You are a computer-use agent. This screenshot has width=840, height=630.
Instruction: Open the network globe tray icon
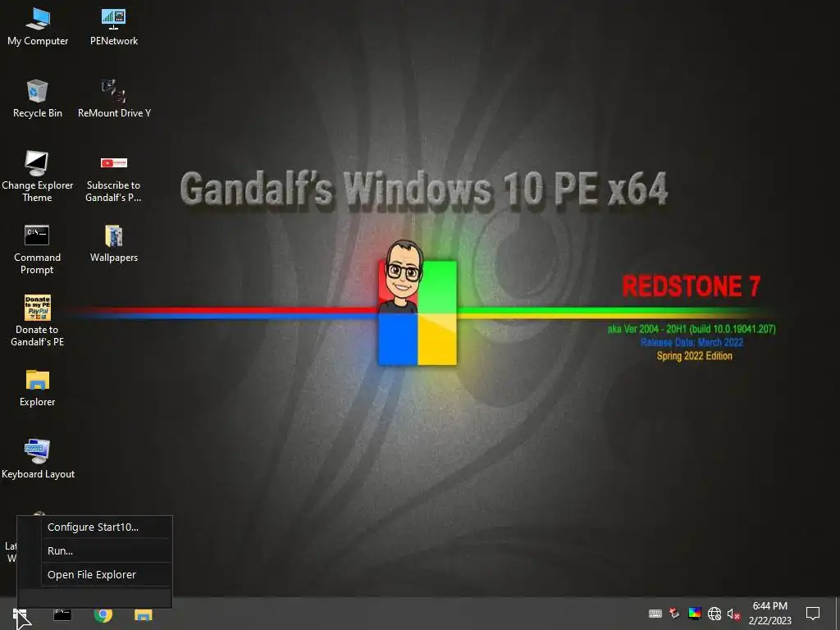click(x=714, y=614)
